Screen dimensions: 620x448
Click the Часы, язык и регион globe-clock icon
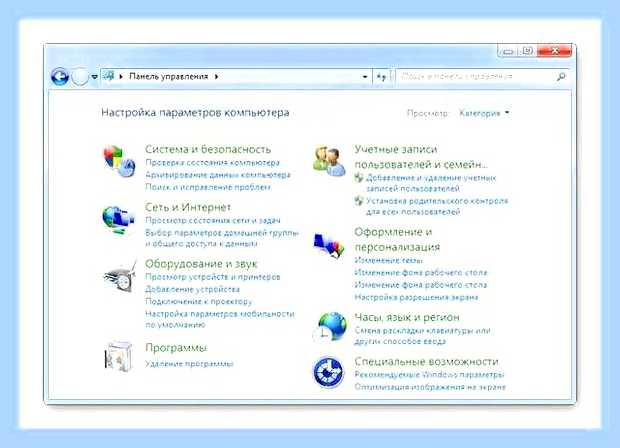tap(330, 327)
